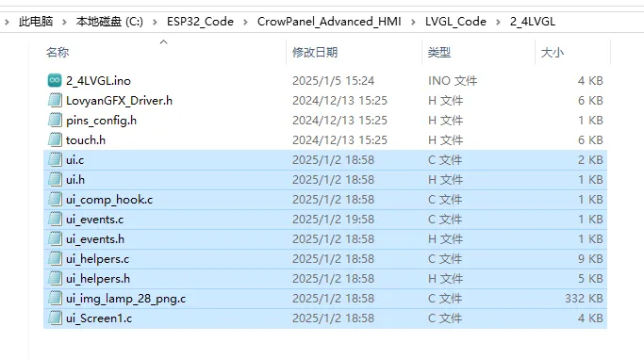Sort files by 大小 column header
Screen dimensions: 644x359
tap(553, 53)
